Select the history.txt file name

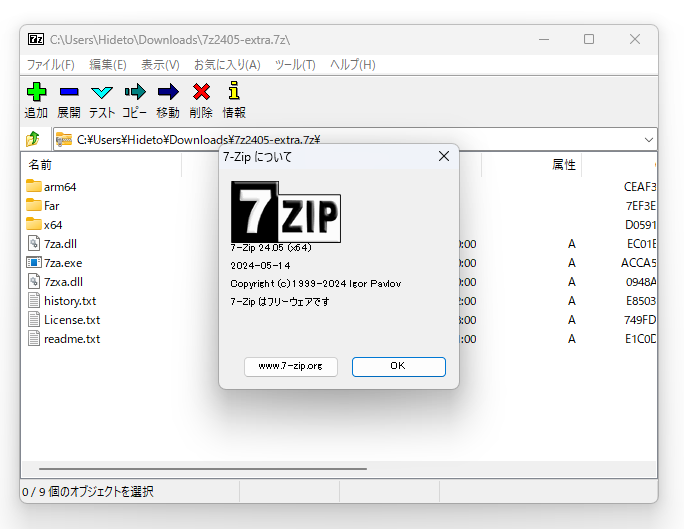pos(70,301)
